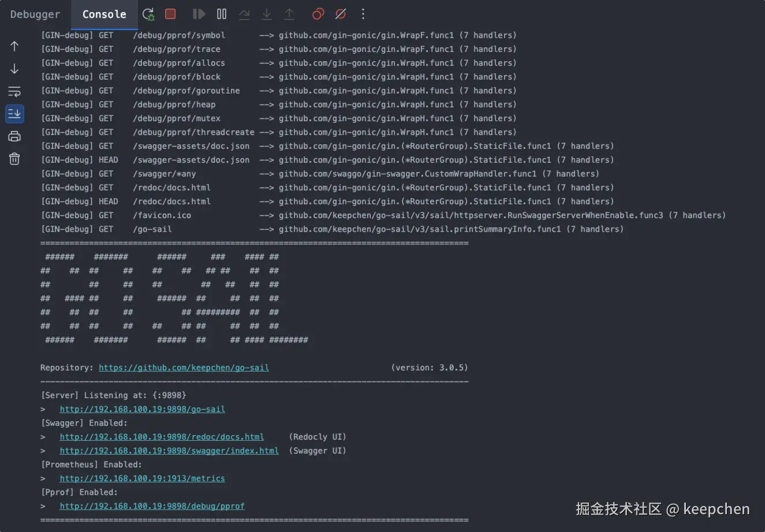This screenshot has height=532, width=765.
Task: Navigate down the stack trace
Action: tap(14, 68)
